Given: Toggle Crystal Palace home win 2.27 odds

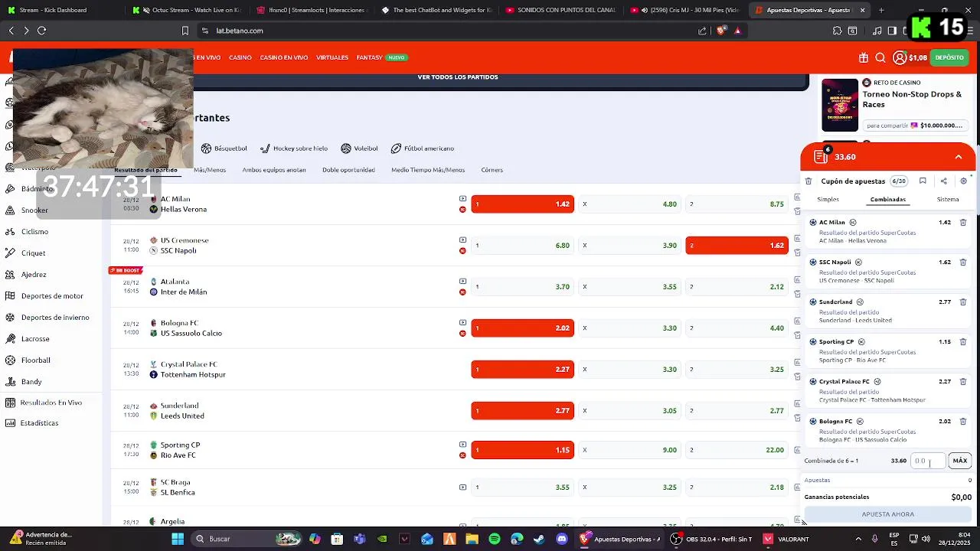Looking at the screenshot, I should pos(522,370).
